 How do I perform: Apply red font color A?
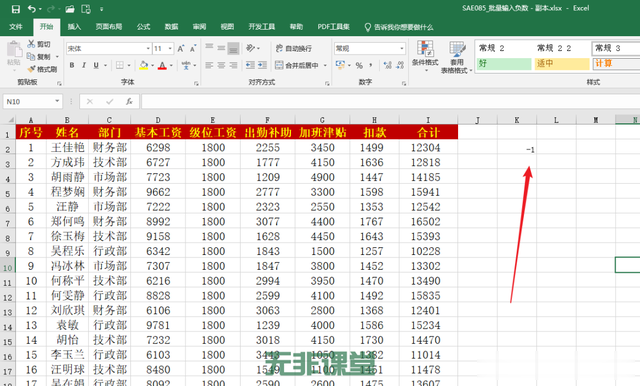pos(162,65)
